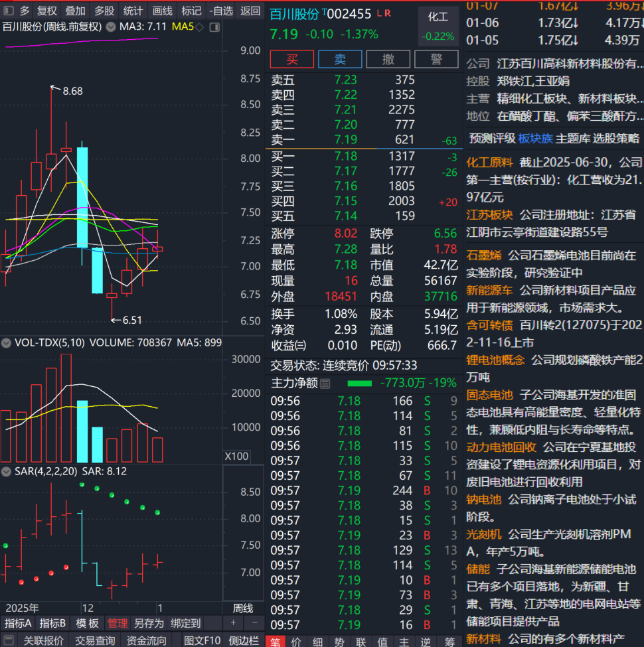The height and width of the screenshot is (647, 644).
Task: Click the 江苏板块 concept tag
Action: tap(489, 214)
